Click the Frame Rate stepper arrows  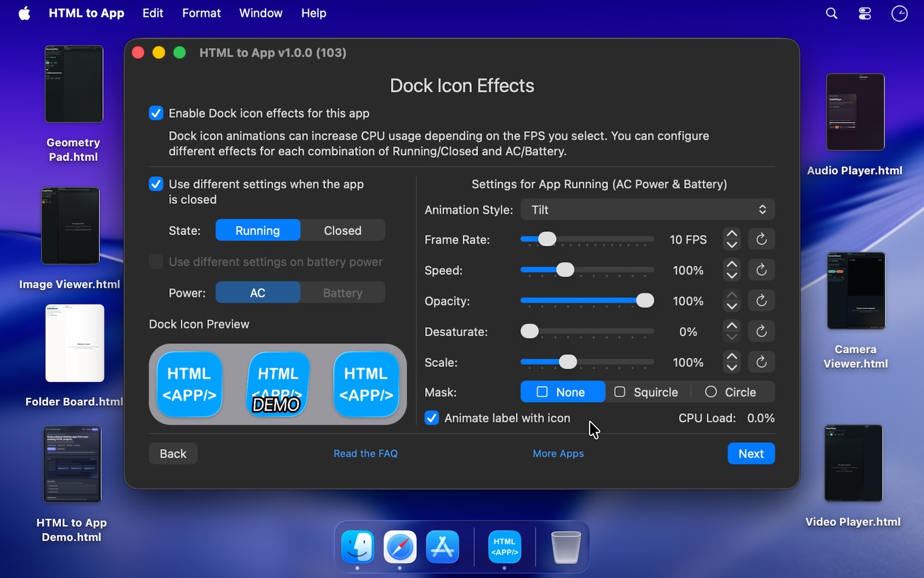click(732, 239)
